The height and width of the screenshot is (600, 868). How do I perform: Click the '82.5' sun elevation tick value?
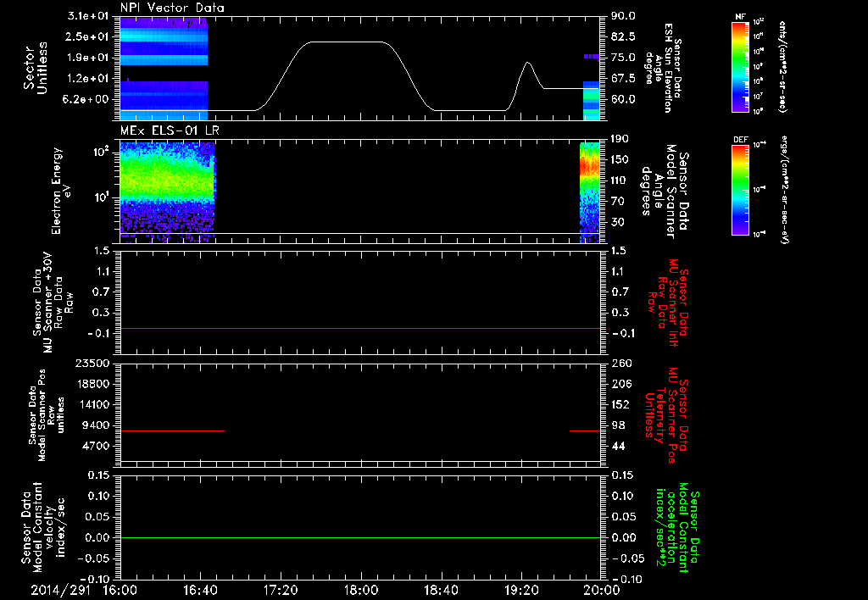point(623,36)
